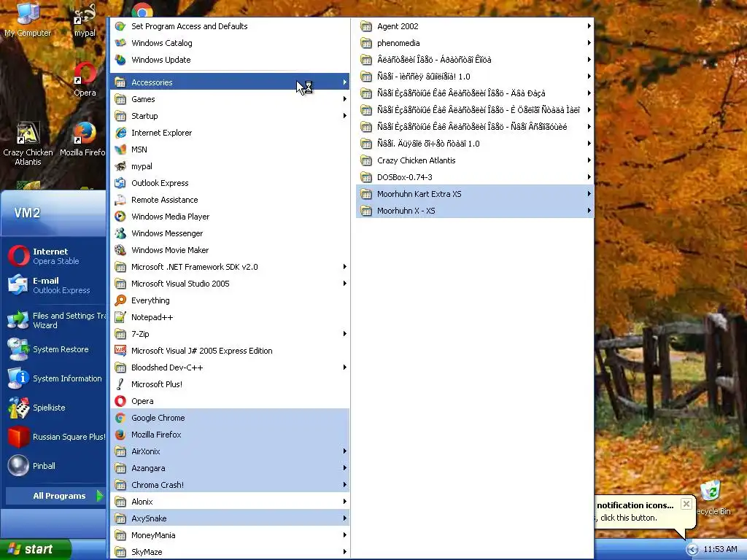The height and width of the screenshot is (560, 747).
Task: Open the Agent 2002 folder entry
Action: click(x=475, y=26)
